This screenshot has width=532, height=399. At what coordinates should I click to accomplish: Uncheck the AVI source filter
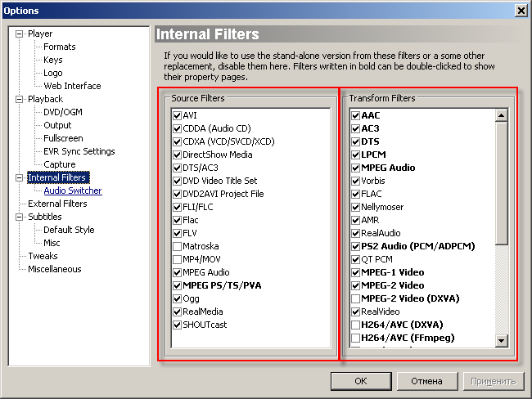pyautogui.click(x=177, y=115)
